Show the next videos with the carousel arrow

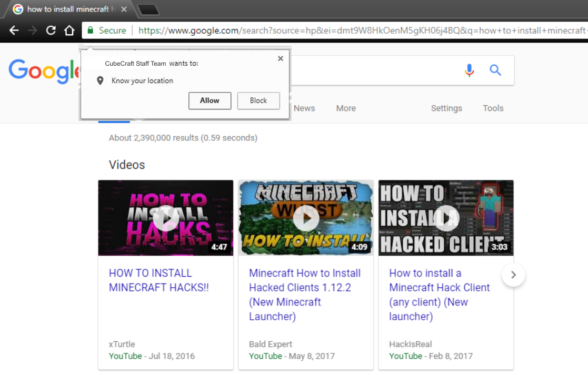[x=513, y=275]
